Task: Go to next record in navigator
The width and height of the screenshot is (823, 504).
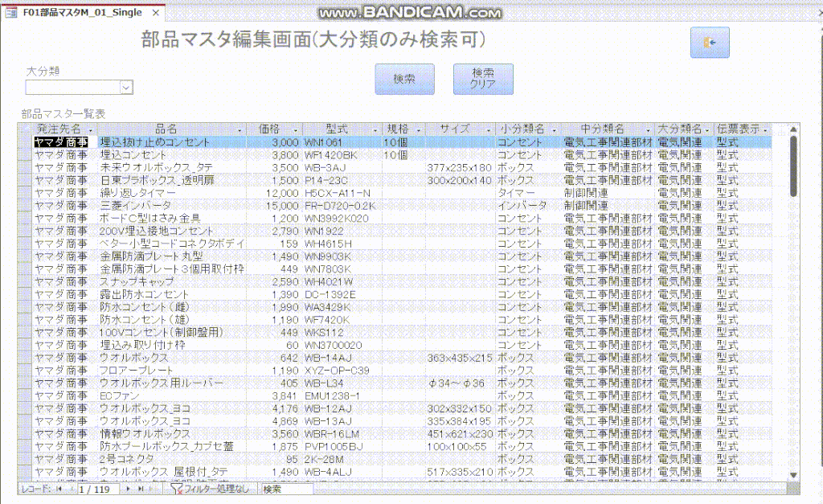Action: click(128, 489)
